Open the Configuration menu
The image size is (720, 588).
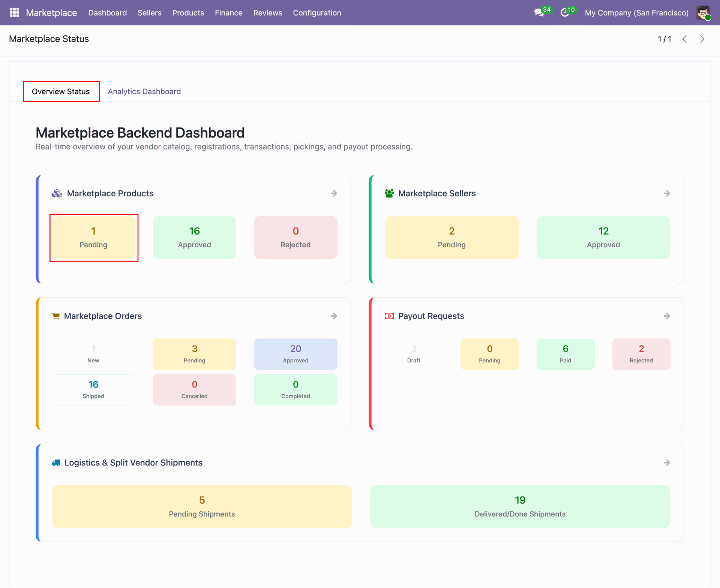point(317,12)
